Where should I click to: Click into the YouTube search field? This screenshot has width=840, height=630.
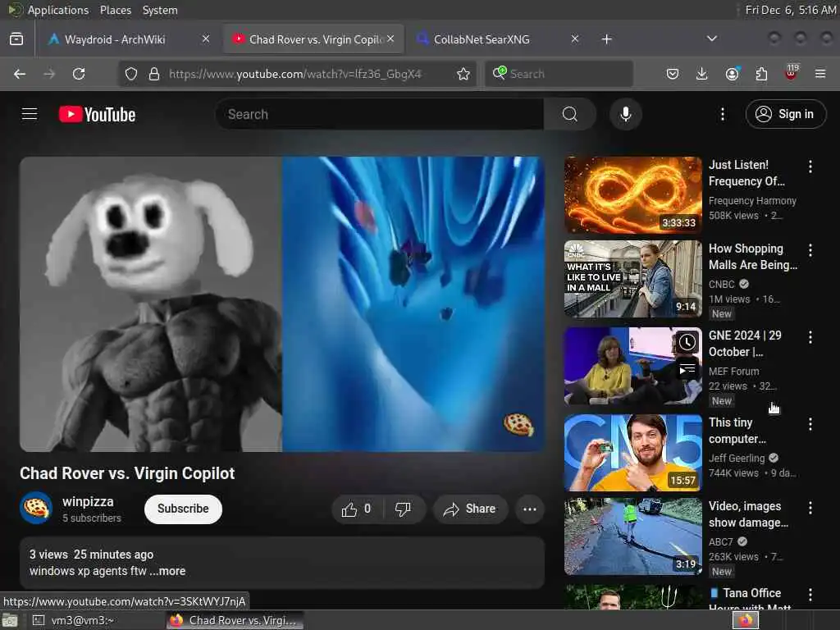coord(379,114)
